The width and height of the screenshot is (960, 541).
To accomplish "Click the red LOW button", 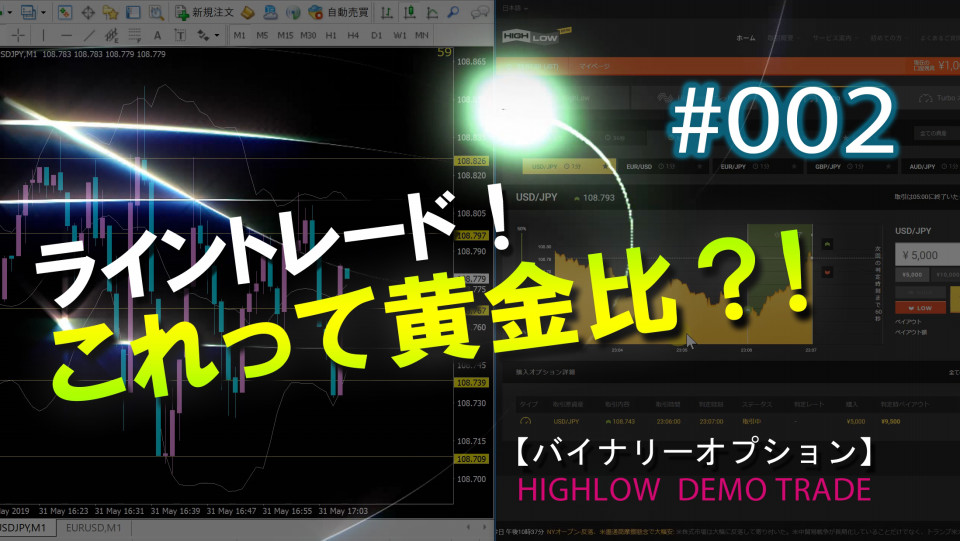I will click(x=920, y=308).
